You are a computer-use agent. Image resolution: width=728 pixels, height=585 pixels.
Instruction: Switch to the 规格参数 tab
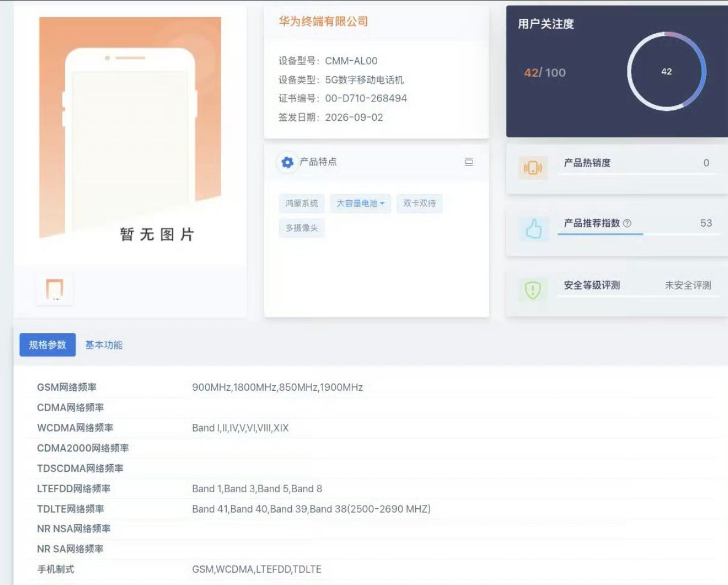pos(47,345)
